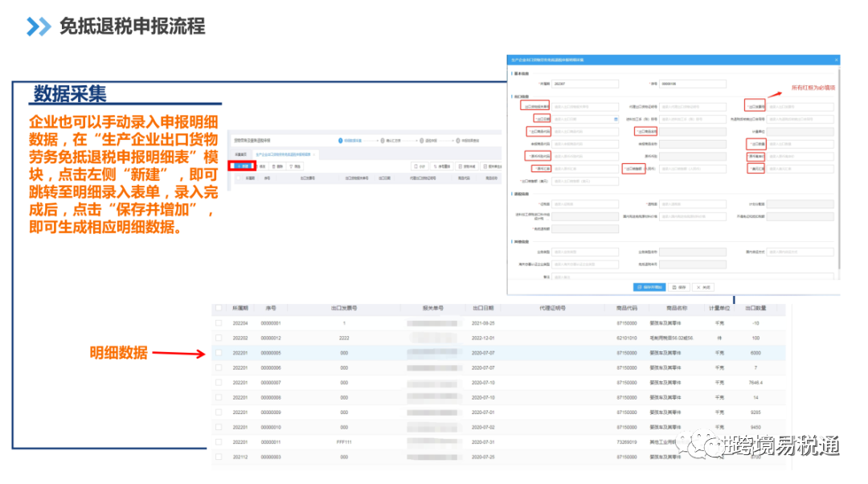Screen dimensions: 868x484
Task: Close the 申报明细表 tab with its x icon
Action: coord(314,154)
